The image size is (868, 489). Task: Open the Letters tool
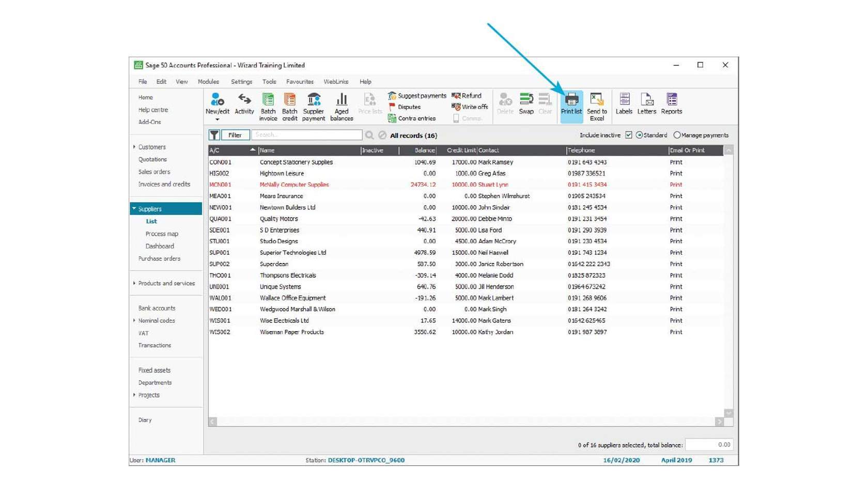(x=647, y=104)
